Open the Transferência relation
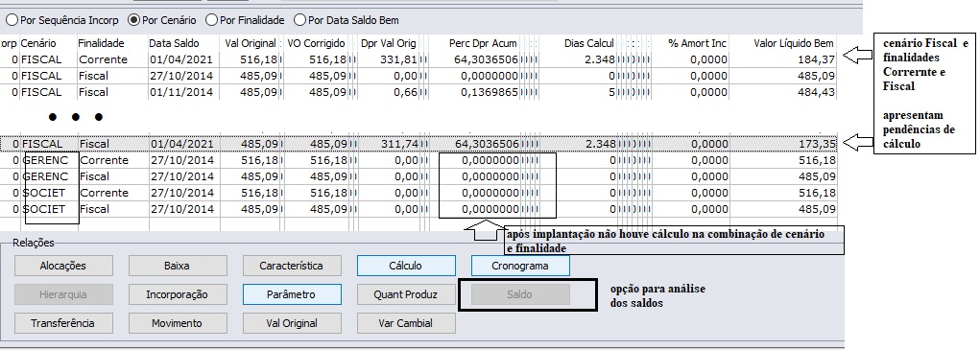Image resolution: width=980 pixels, height=350 pixels. (x=63, y=323)
